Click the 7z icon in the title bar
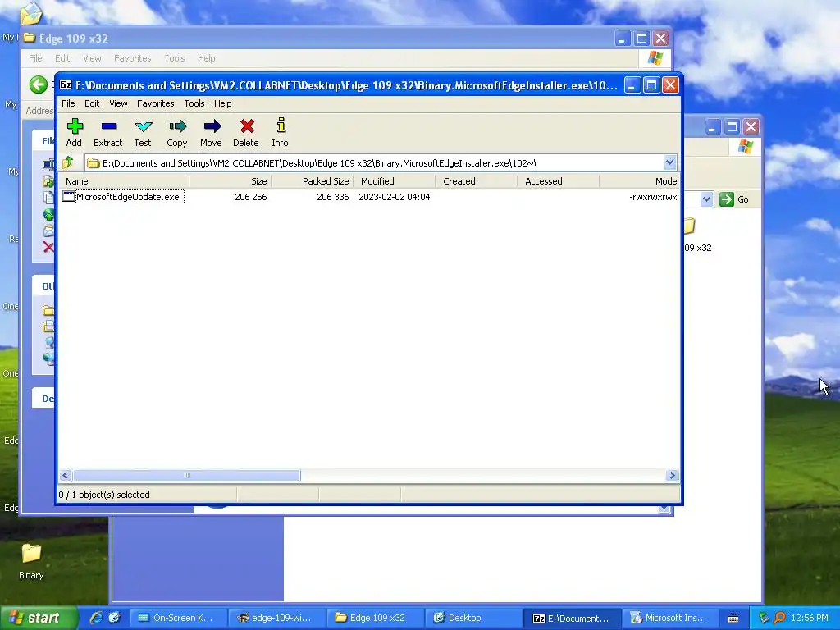 coord(66,84)
